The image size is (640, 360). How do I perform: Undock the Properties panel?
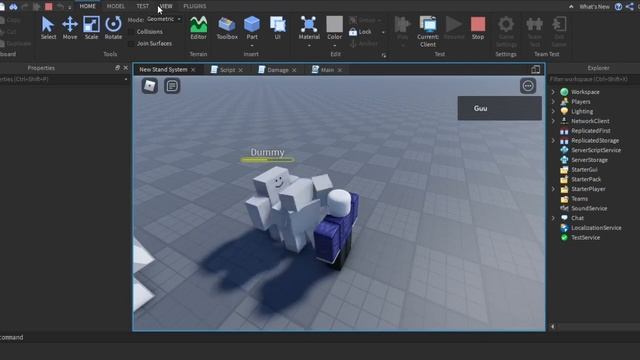117,68
